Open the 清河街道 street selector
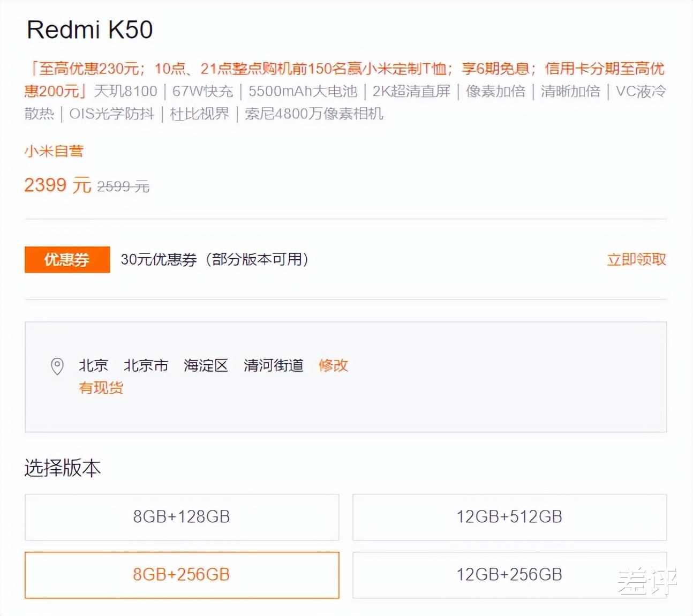This screenshot has width=693, height=616. 273,365
